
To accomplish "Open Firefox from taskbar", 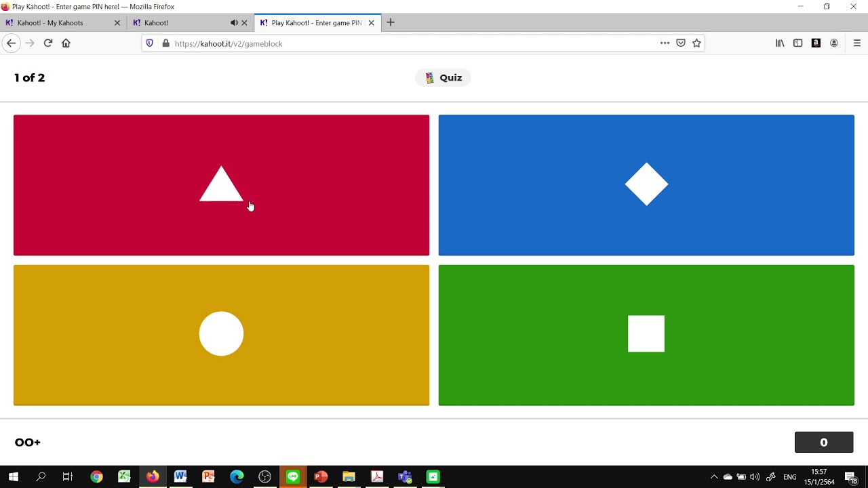I will pyautogui.click(x=153, y=477).
